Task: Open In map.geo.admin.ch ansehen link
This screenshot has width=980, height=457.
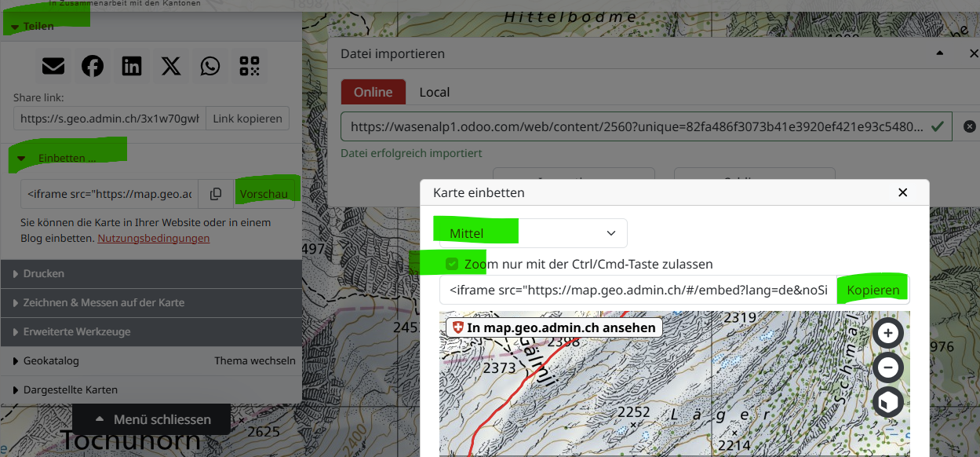Action: pyautogui.click(x=554, y=327)
